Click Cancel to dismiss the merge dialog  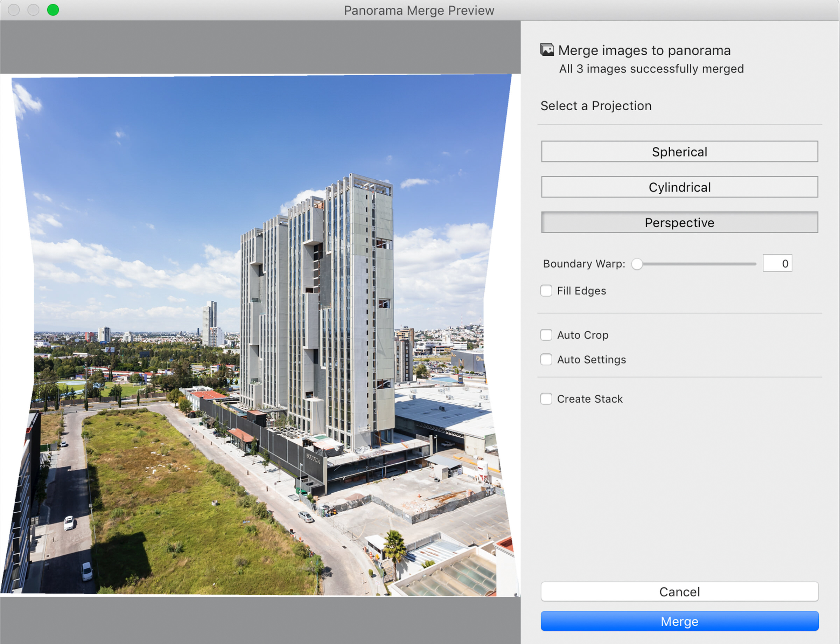click(680, 591)
